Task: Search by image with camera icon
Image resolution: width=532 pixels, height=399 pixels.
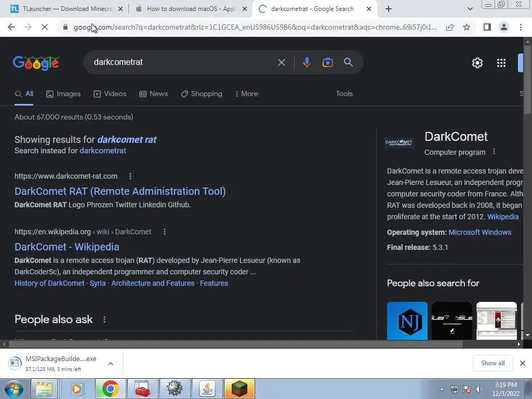Action: tap(327, 62)
